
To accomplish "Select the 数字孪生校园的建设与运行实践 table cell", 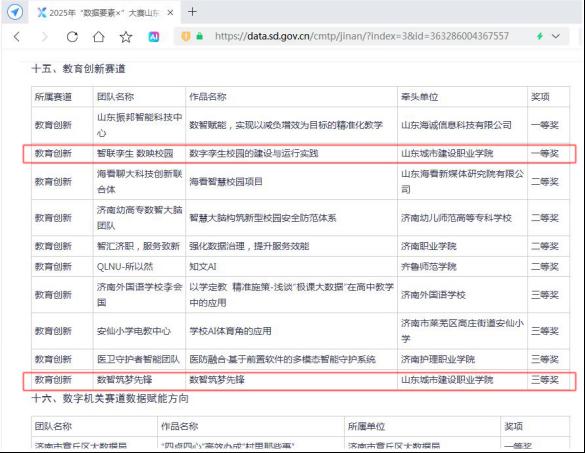I will tap(291, 153).
